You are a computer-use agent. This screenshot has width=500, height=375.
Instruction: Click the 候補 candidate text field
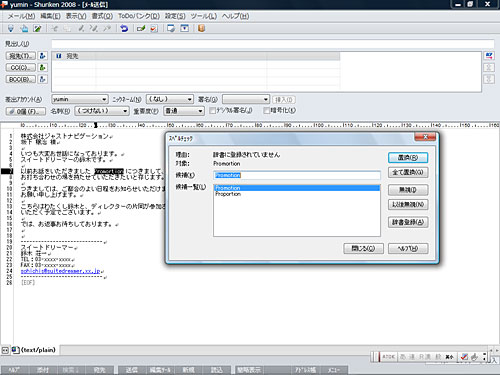[297, 175]
